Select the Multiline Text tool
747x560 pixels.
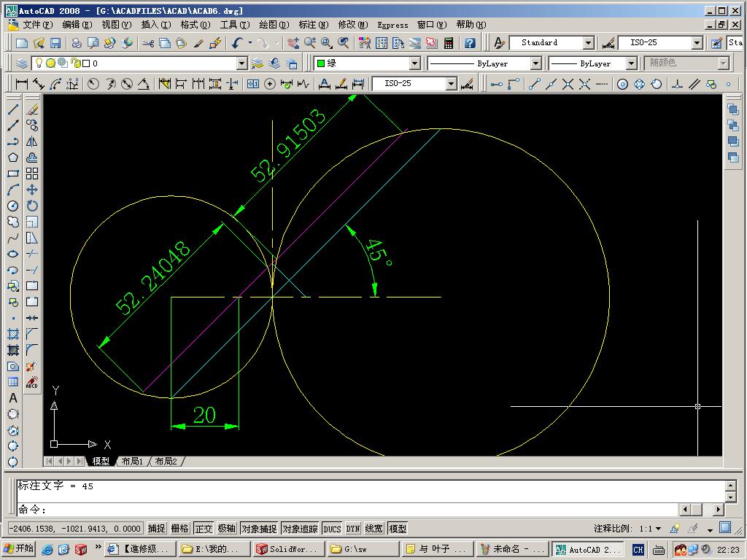tap(13, 398)
